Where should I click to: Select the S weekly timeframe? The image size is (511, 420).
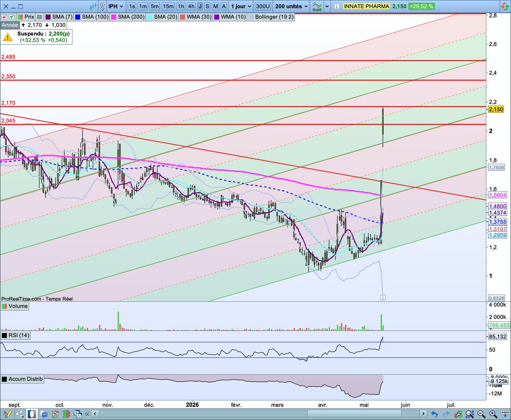[x=207, y=6]
